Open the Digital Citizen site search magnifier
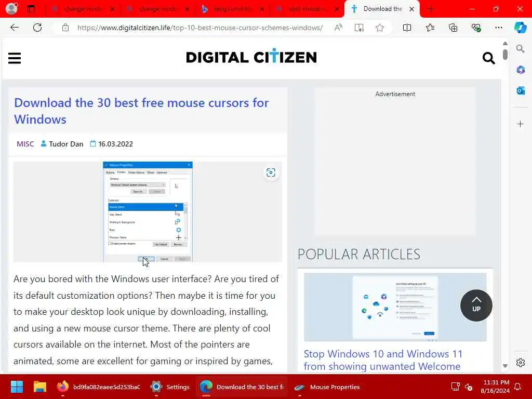This screenshot has width=532, height=399. (488, 58)
